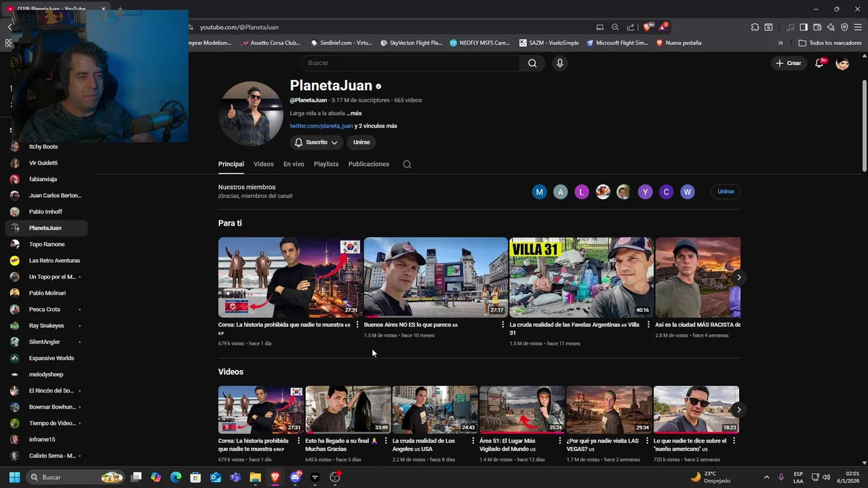Open options for Corea video in Para ti
This screenshot has width=868, height=488.
(x=357, y=325)
